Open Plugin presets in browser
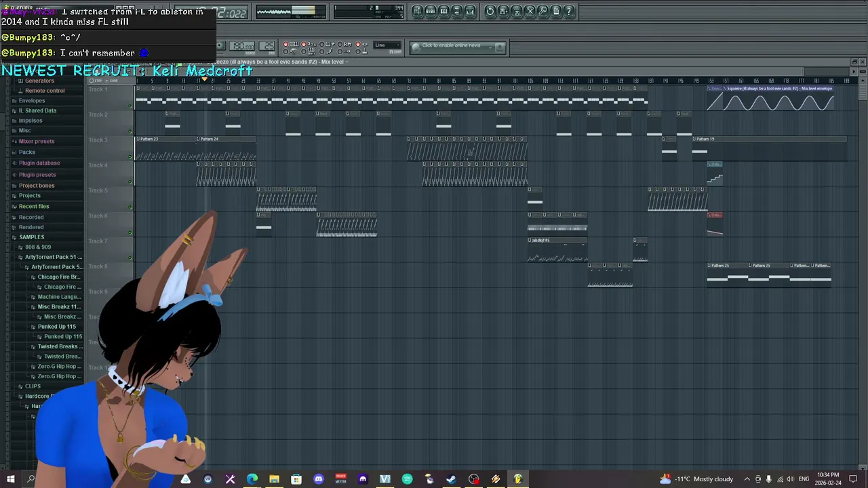868x488 pixels. tap(37, 175)
